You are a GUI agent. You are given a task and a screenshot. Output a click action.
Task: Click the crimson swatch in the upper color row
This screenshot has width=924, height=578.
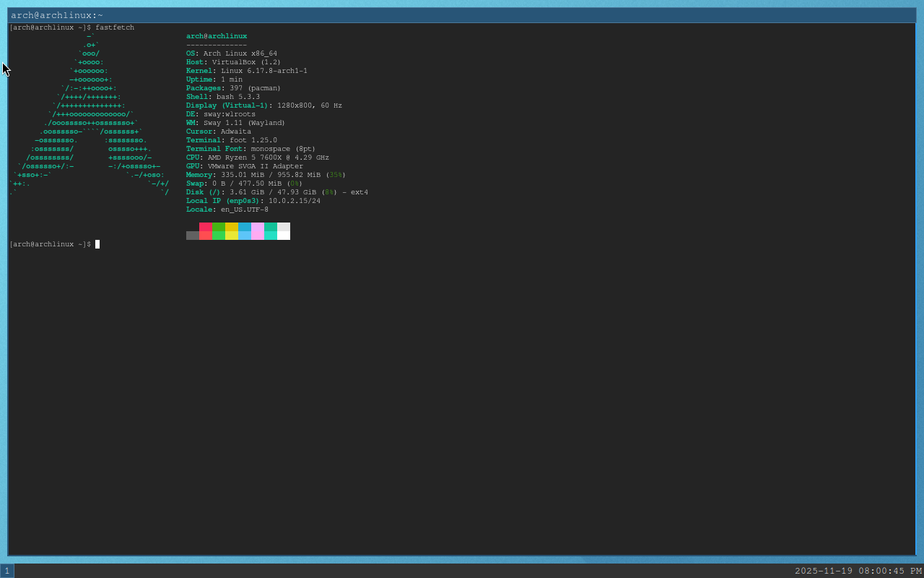206,227
